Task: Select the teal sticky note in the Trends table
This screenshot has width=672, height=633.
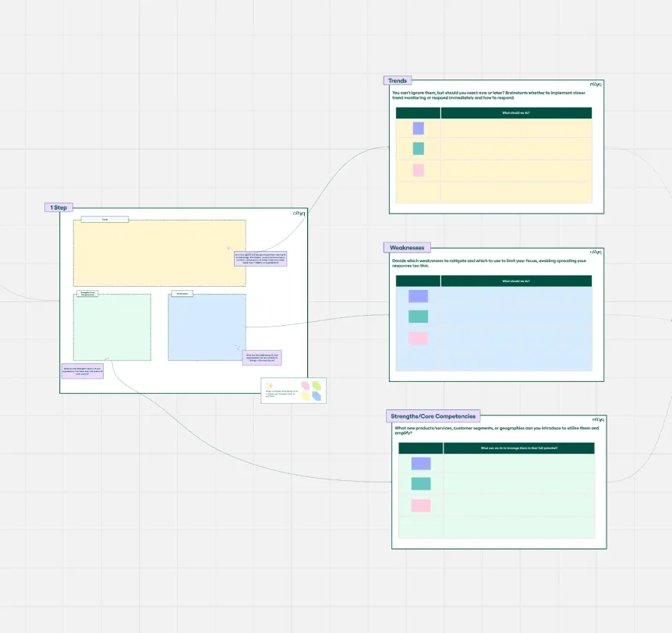Action: point(419,149)
